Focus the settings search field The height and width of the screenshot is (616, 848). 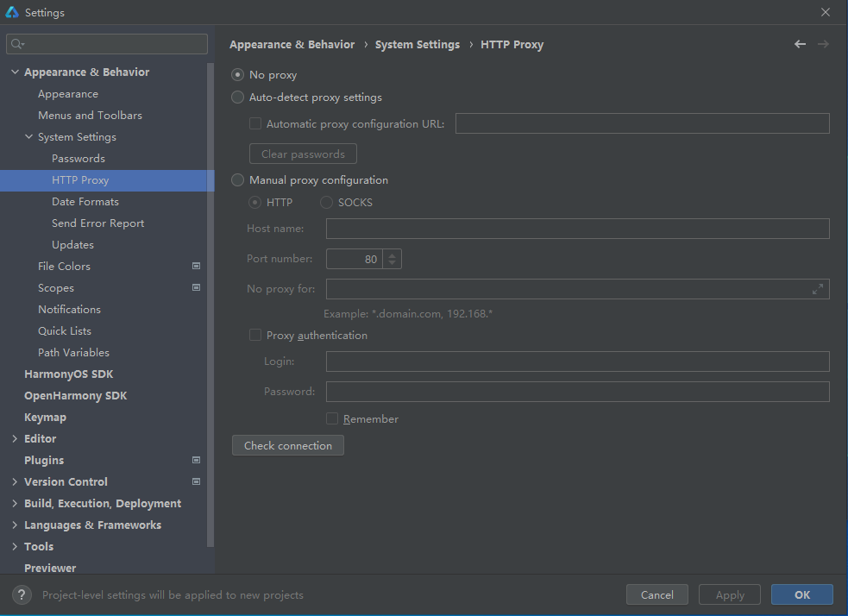click(x=107, y=44)
